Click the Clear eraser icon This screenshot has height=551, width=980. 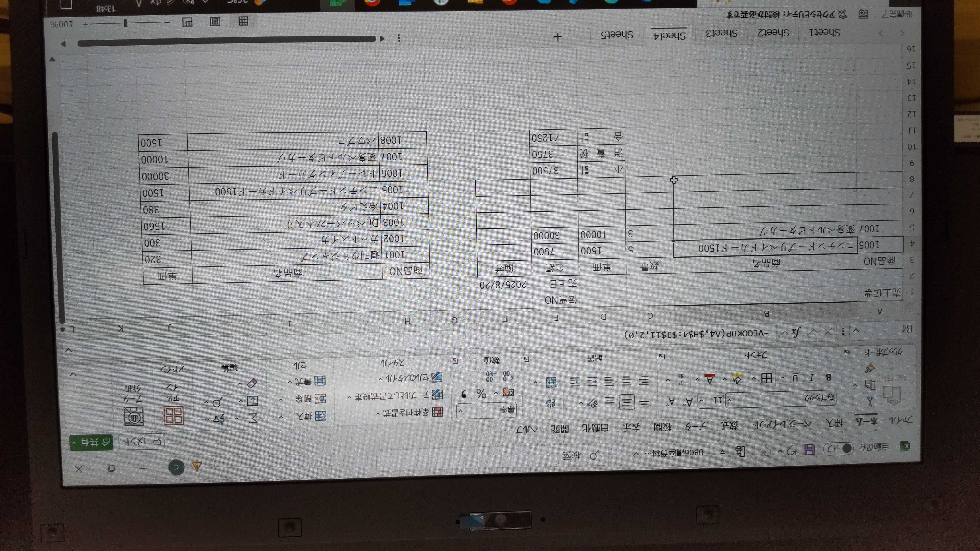tap(252, 383)
